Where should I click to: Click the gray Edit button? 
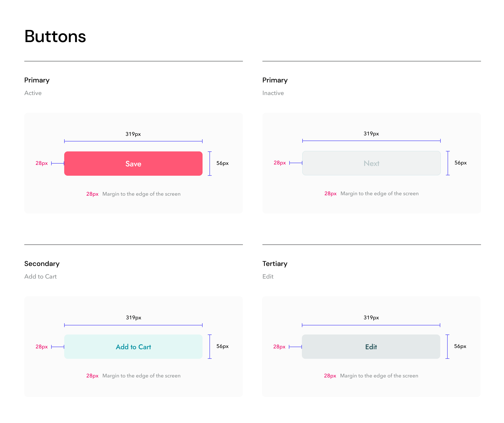[371, 346]
